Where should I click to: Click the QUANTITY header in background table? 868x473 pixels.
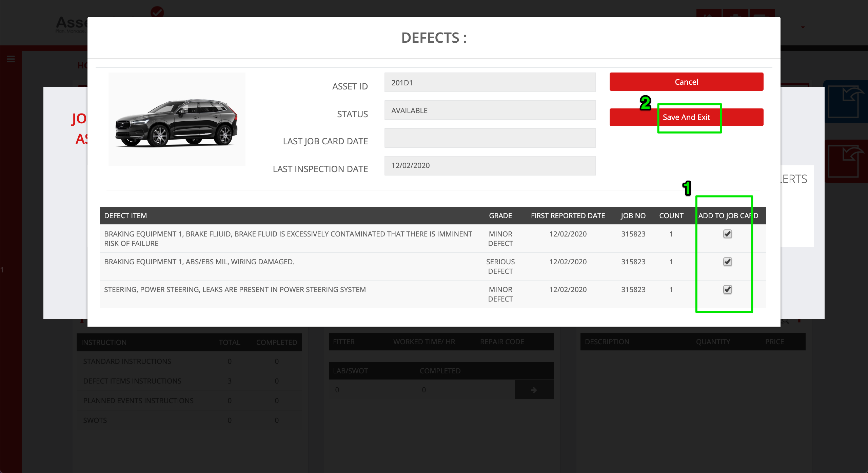[713, 342]
